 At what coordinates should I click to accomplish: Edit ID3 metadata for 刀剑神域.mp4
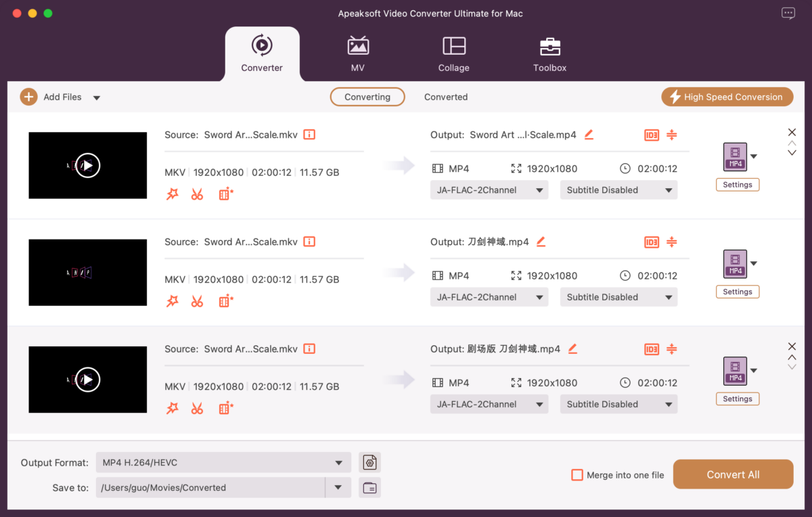651,242
